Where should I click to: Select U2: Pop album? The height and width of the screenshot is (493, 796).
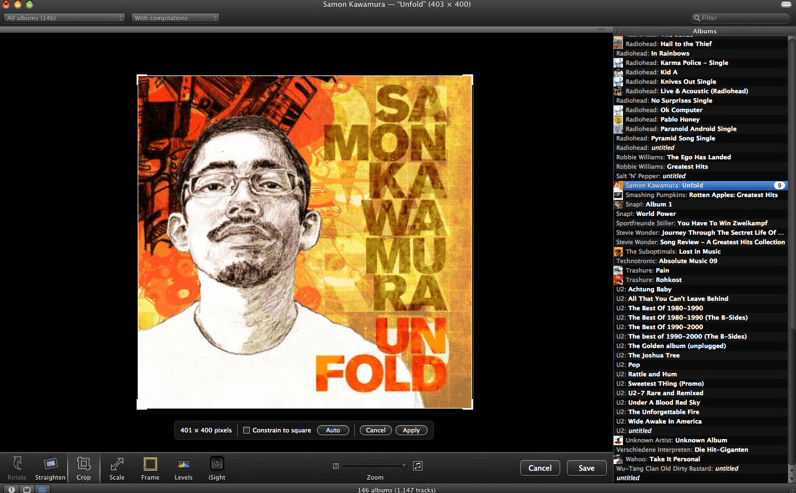pyautogui.click(x=701, y=365)
